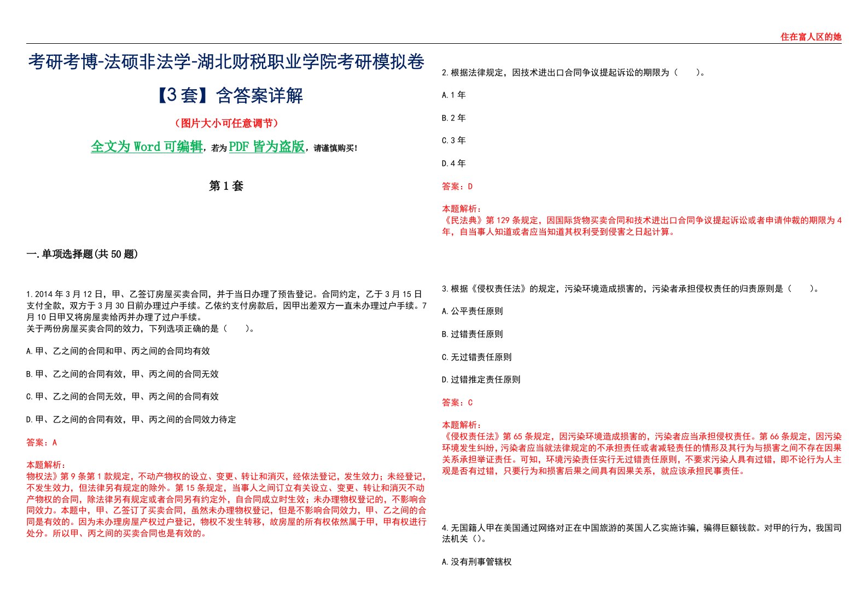The image size is (868, 614).
Task: Click question 3 about 《侵权责任法》污染环境
Action: (631, 288)
